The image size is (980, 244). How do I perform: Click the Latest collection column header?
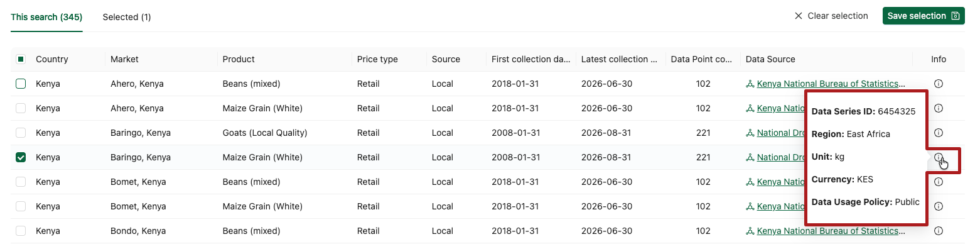click(x=619, y=59)
